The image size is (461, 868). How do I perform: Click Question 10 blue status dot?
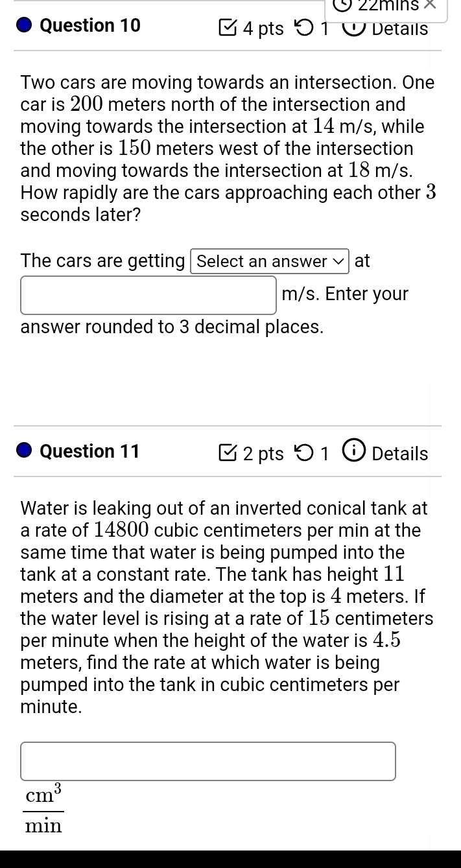(23, 27)
